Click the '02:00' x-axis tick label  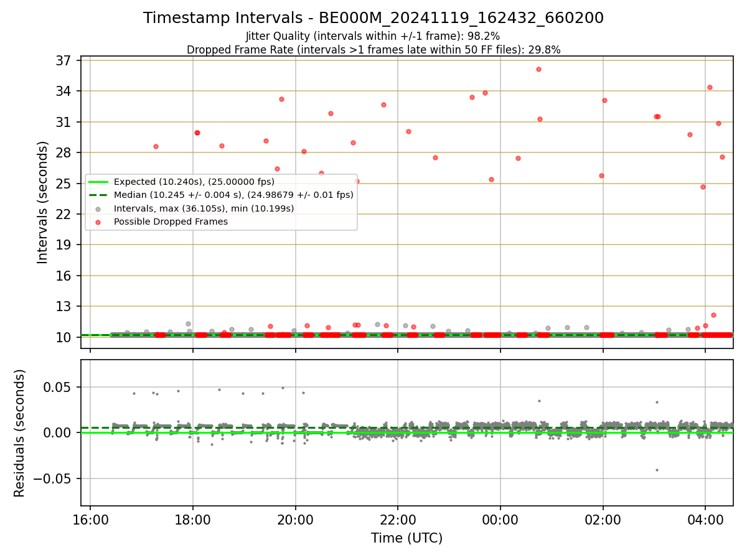[x=603, y=520]
